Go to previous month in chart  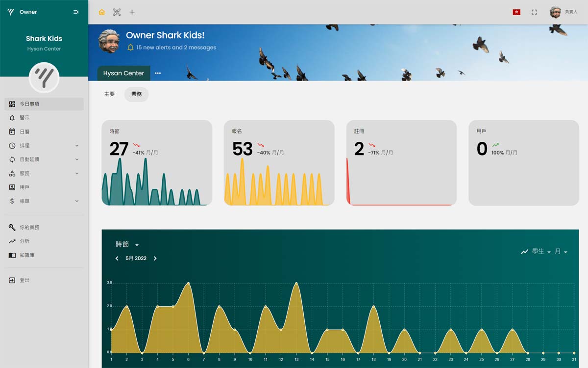(117, 259)
